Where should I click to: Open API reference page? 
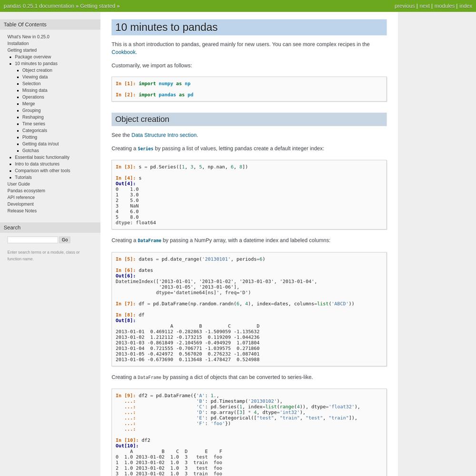click(x=21, y=197)
